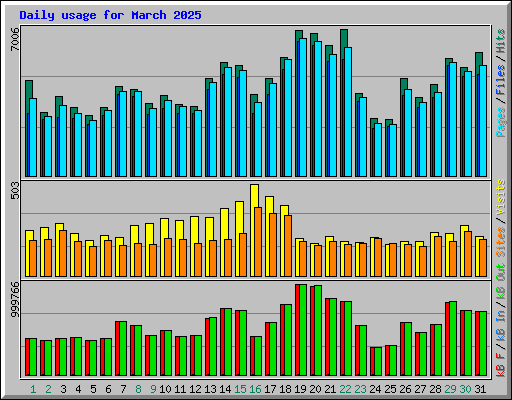
Task: Click day 2 on the x-axis
Action: click(48, 389)
